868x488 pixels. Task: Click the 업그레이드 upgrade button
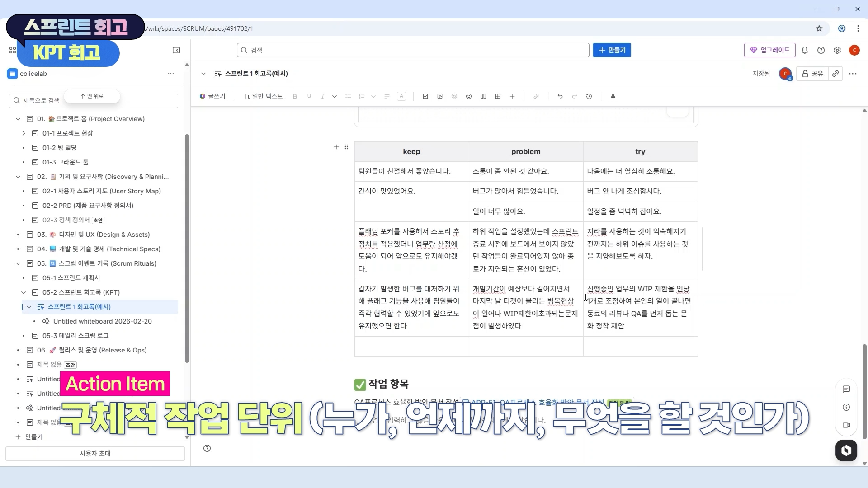(x=769, y=50)
